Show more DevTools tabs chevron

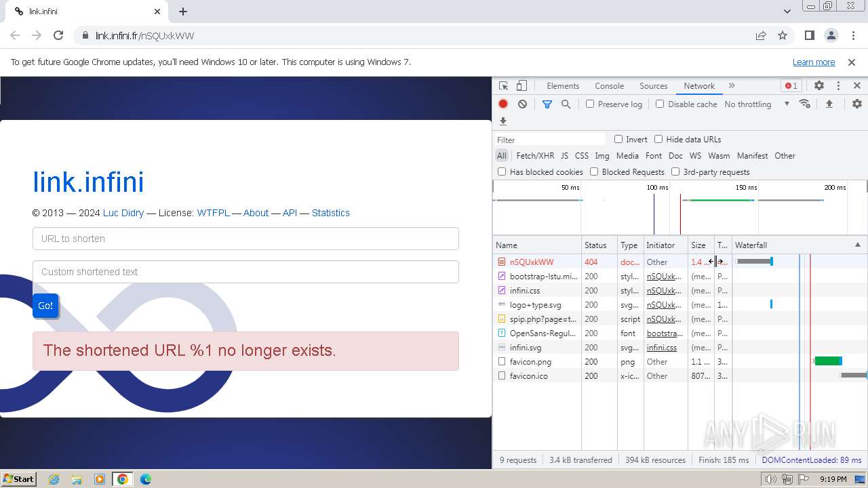coord(732,86)
